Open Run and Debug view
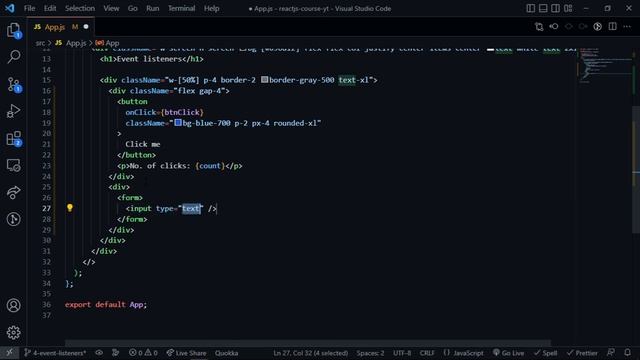Viewport: 640px width, 360px height. [x=13, y=111]
